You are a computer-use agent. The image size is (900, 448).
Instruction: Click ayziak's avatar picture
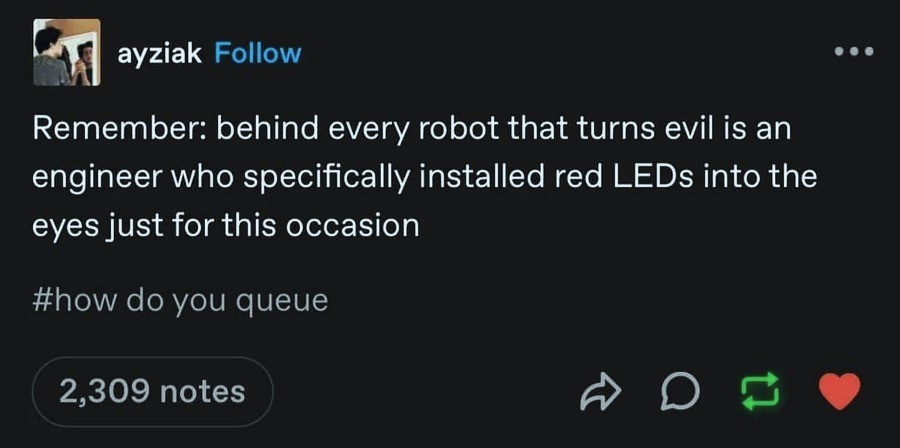point(66,52)
